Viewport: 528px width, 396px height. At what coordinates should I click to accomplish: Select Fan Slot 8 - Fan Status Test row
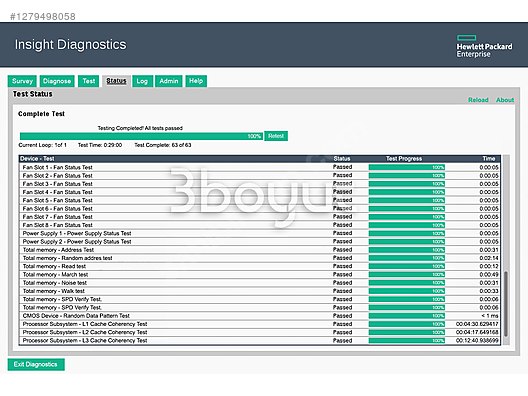point(259,225)
